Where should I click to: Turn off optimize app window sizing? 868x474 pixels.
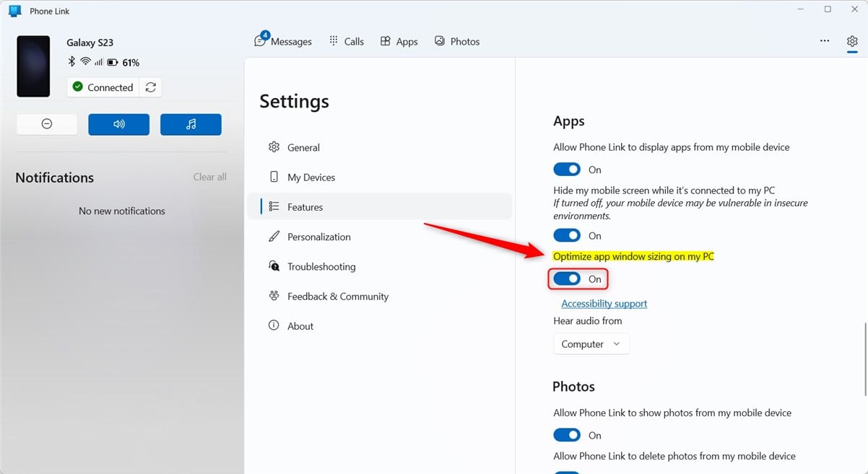[x=567, y=279]
